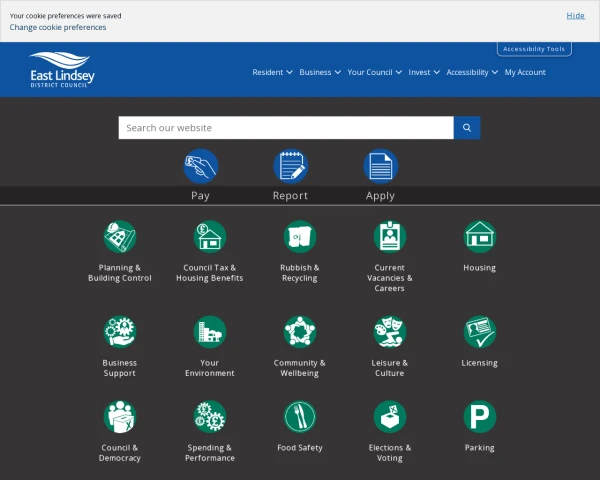Expand the Resident dropdown menu
This screenshot has height=480, width=600.
(272, 73)
